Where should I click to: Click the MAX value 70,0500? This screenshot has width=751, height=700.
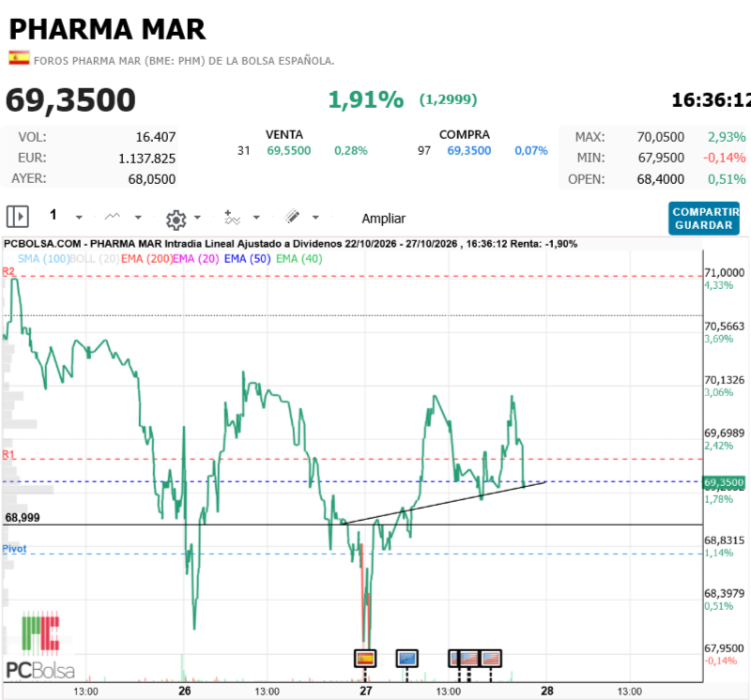tap(661, 137)
